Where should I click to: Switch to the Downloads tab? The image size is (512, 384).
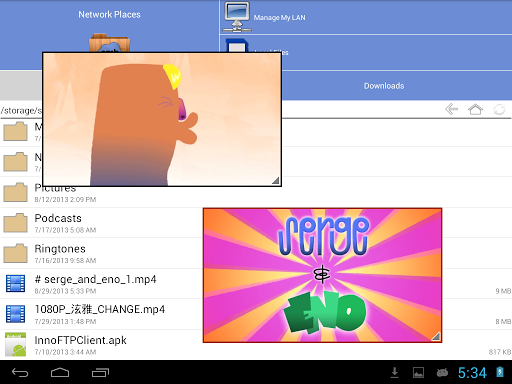(384, 86)
